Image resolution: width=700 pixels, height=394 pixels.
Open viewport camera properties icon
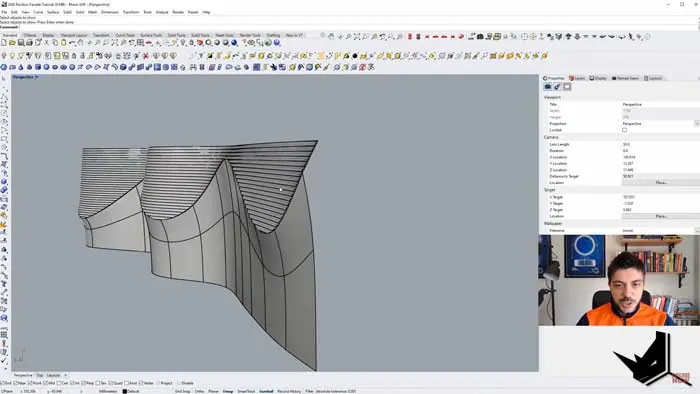coord(548,87)
